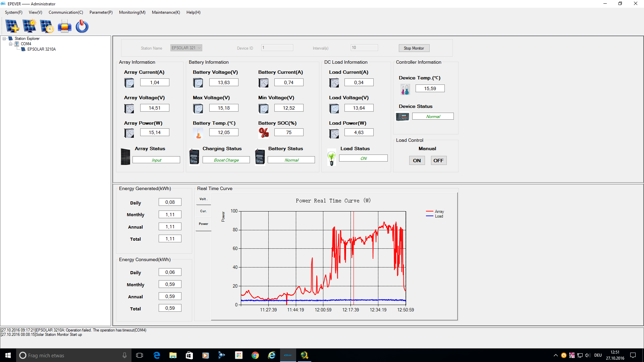Click the Battery SOC percent icon
The image size is (644, 362).
point(264,133)
